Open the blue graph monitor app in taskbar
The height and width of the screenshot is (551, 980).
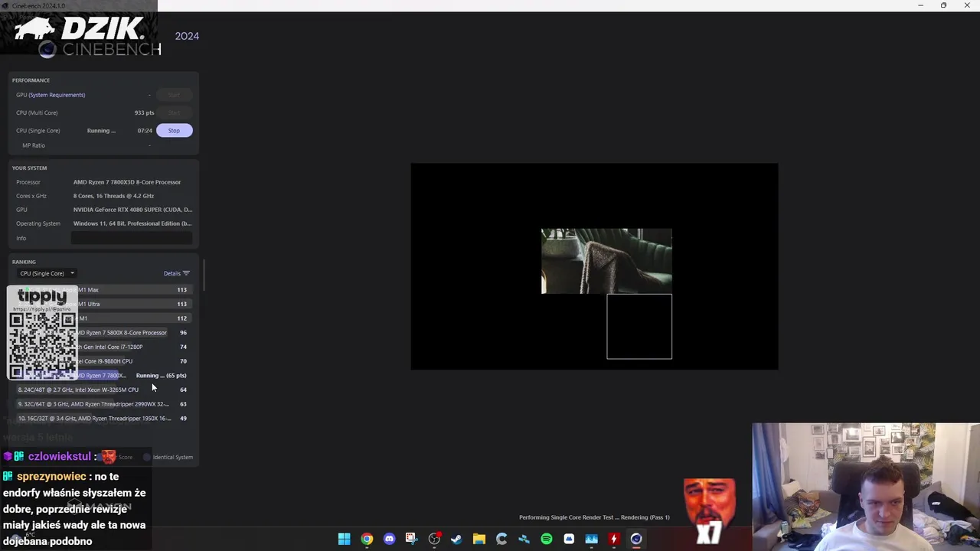(591, 539)
